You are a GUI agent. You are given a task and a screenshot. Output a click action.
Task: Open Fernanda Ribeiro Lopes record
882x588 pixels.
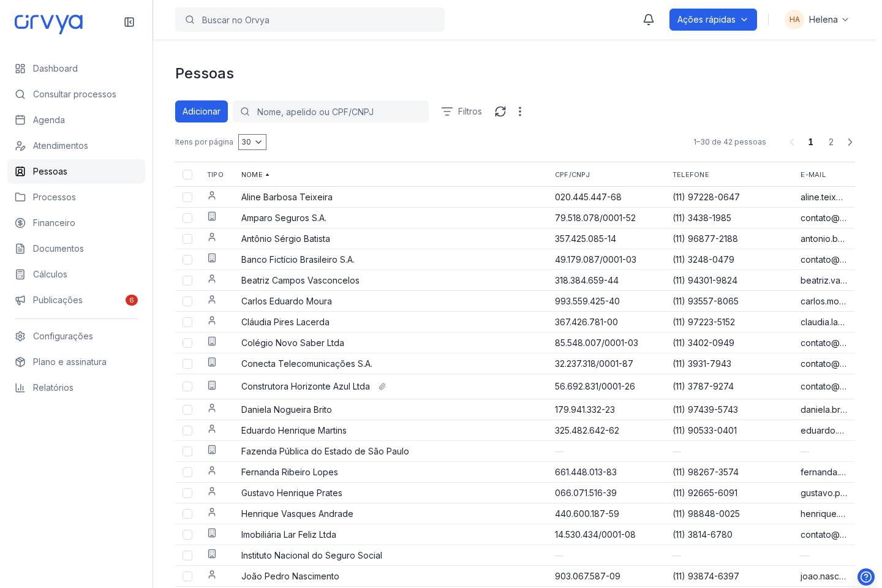290,472
